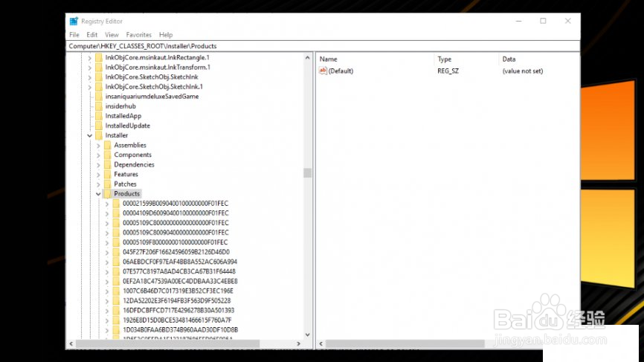The image size is (644, 362).
Task: Expand key 045F27F206F16624596059B2126D46D0
Action: pyautogui.click(x=107, y=252)
